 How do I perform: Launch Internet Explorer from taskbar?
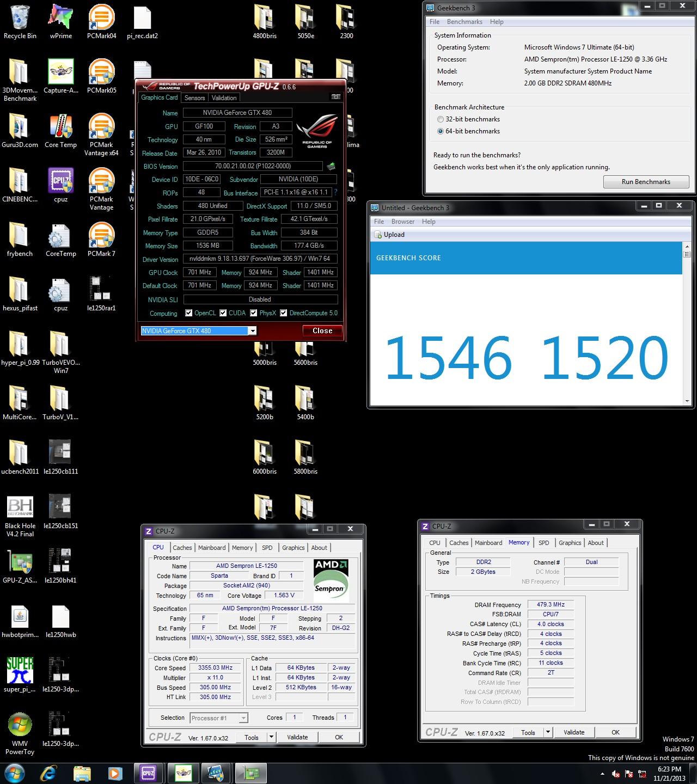49,773
